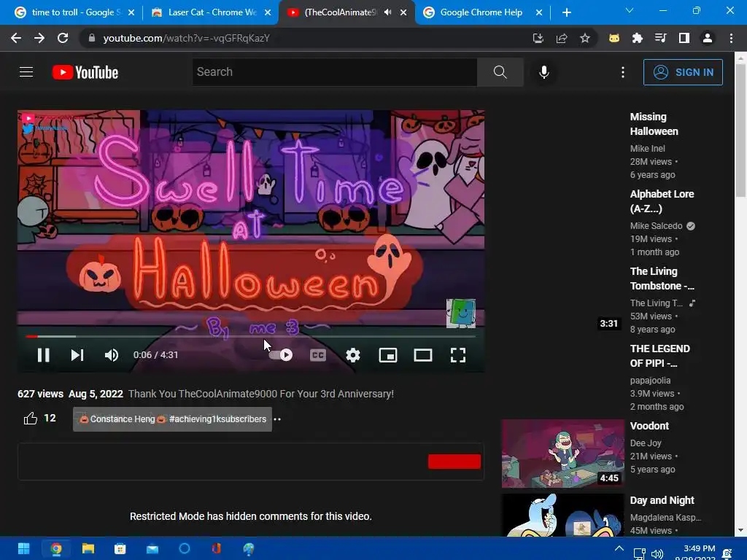Open The Living Tombstone recommended video

(x=662, y=279)
